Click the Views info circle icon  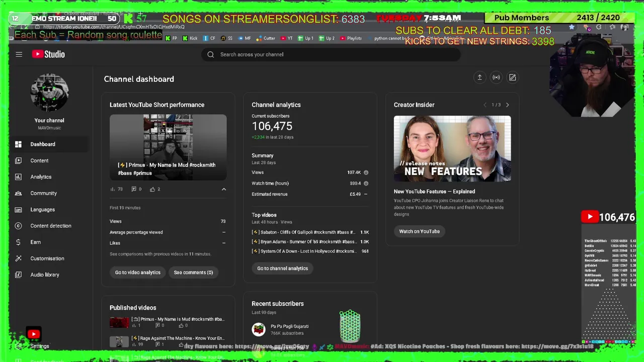pyautogui.click(x=366, y=172)
